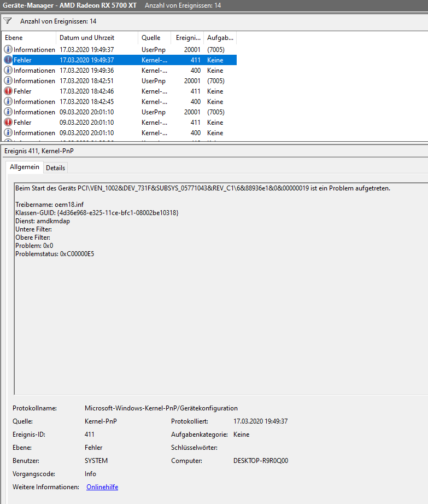Click the window title 'Geräte-Manager - AMD Radeon RX 5700 XT'
This screenshot has height=504, width=428.
tap(69, 5)
